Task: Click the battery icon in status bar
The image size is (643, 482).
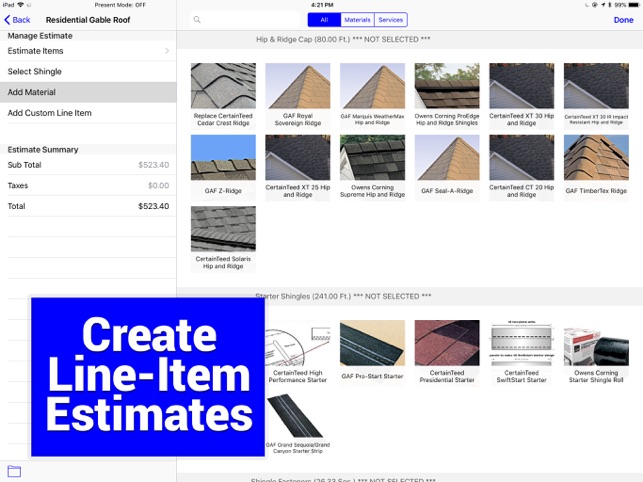Action: [x=634, y=5]
